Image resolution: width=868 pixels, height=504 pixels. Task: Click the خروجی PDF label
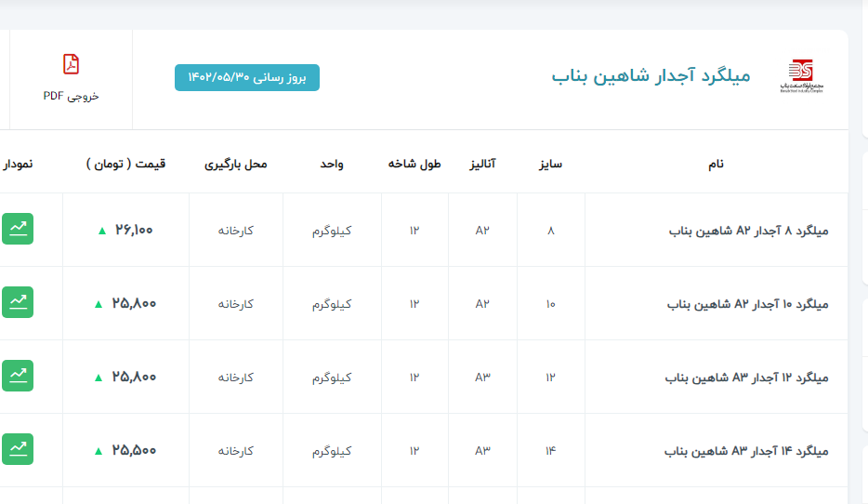click(x=71, y=96)
